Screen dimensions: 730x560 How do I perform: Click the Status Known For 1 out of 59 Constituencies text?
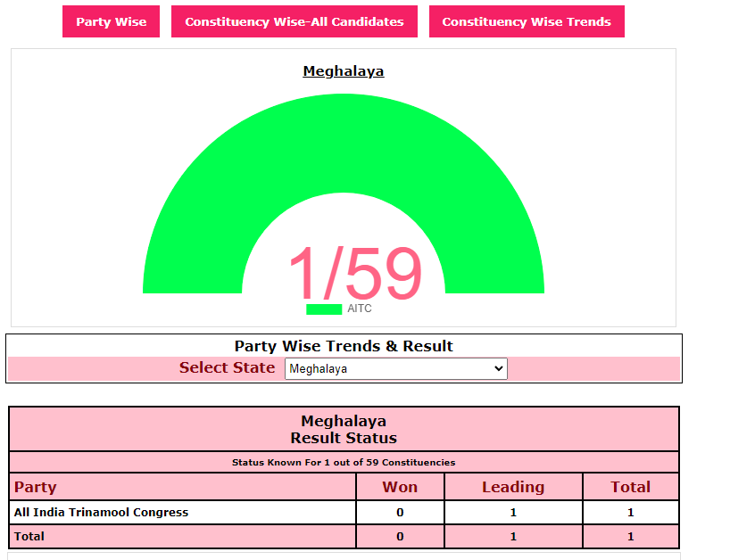(344, 462)
